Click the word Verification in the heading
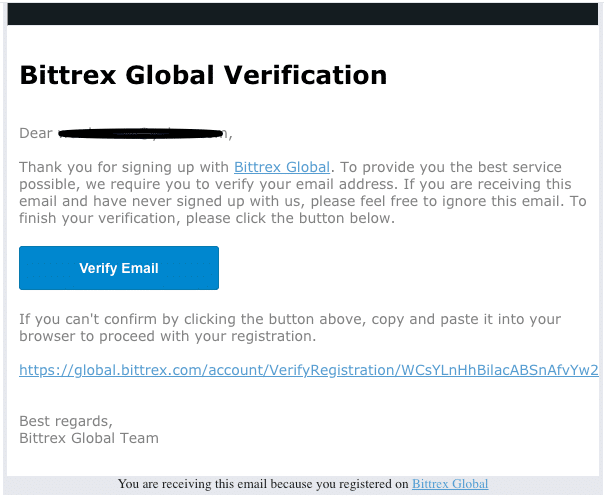This screenshot has width=604, height=497. tap(305, 75)
